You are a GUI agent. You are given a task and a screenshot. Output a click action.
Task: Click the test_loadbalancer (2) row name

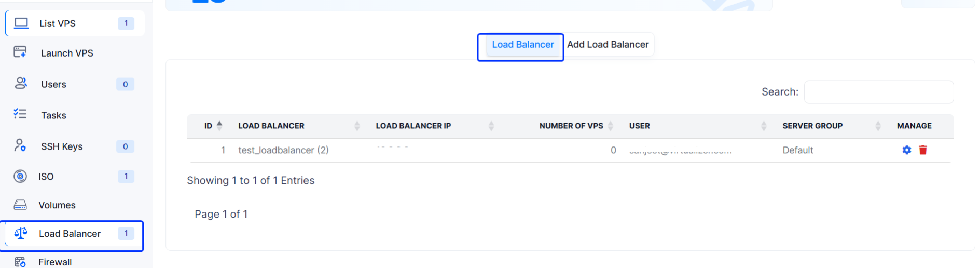[283, 150]
